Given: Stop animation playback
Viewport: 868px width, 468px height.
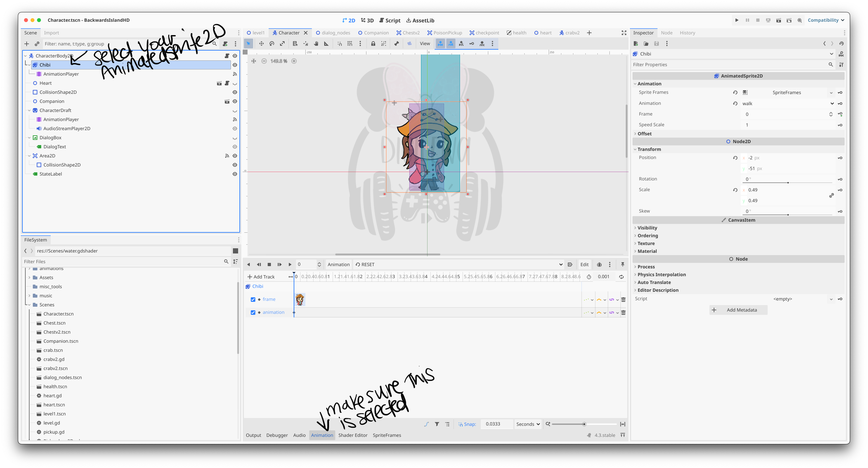Looking at the screenshot, I should (269, 265).
